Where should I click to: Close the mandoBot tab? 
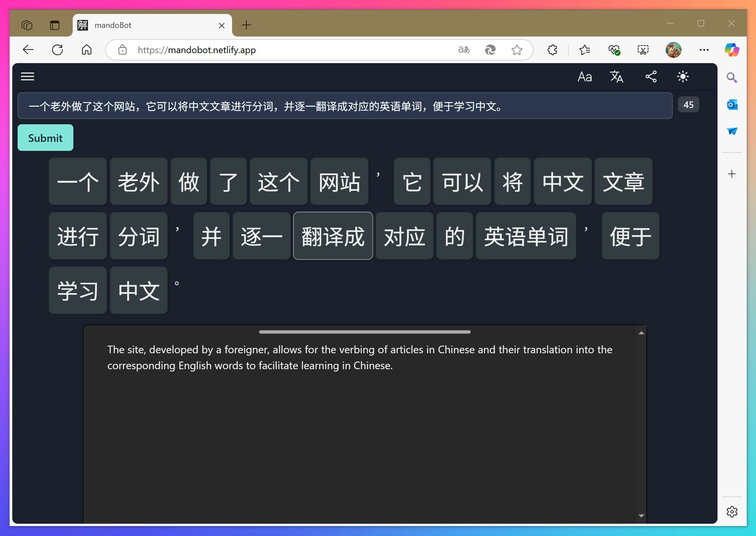point(222,25)
